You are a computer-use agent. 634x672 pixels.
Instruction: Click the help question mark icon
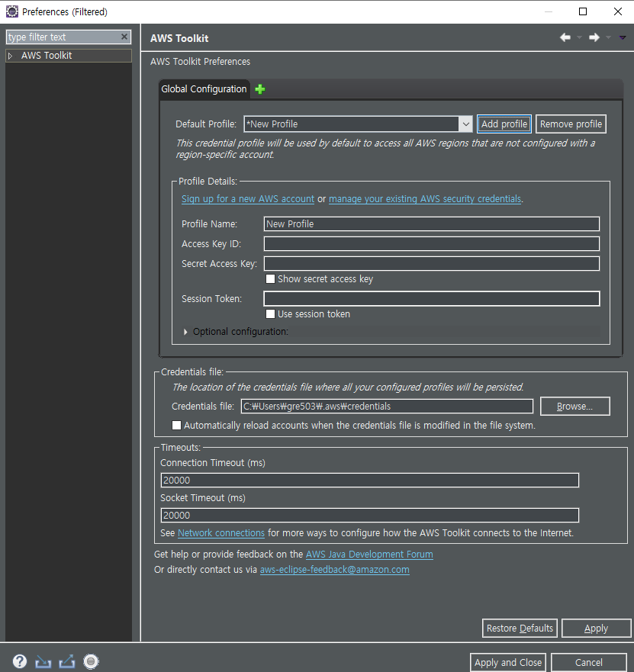pos(20,661)
